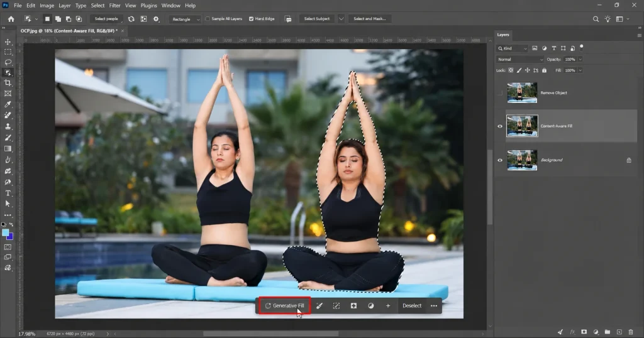Open additional options gear in options bar
644x338 pixels.
[x=156, y=19]
